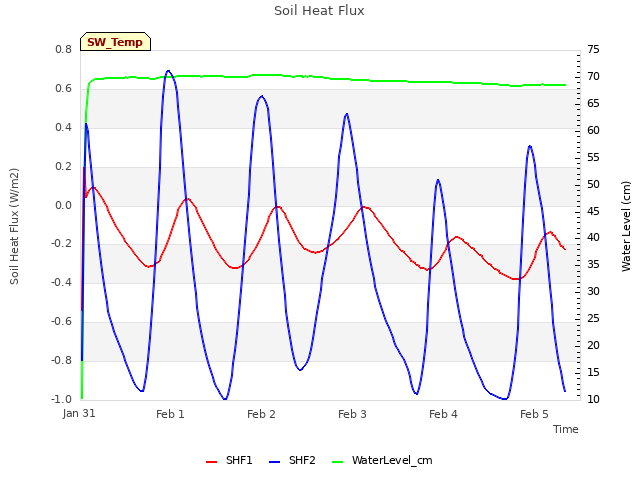Click the 45 right axis value

(x=593, y=211)
